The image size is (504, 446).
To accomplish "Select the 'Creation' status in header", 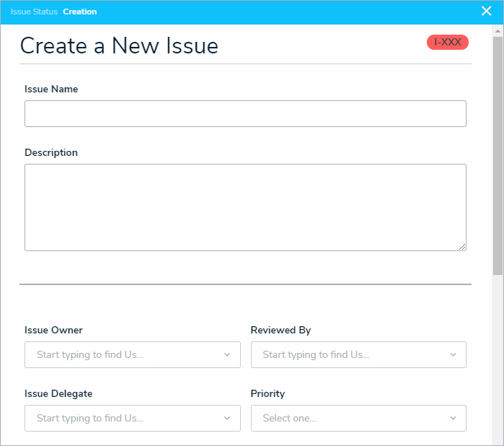I will pyautogui.click(x=79, y=12).
